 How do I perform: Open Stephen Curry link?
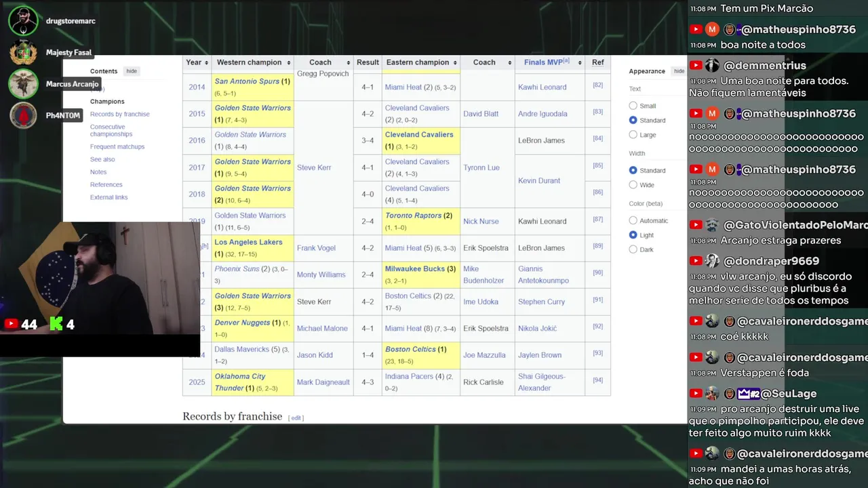point(541,302)
